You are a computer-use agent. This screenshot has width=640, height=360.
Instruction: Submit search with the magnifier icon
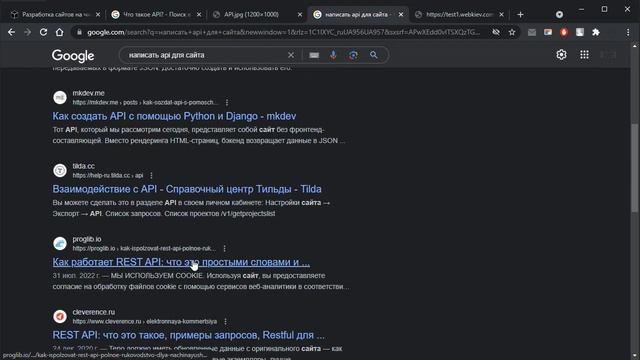[x=373, y=55]
